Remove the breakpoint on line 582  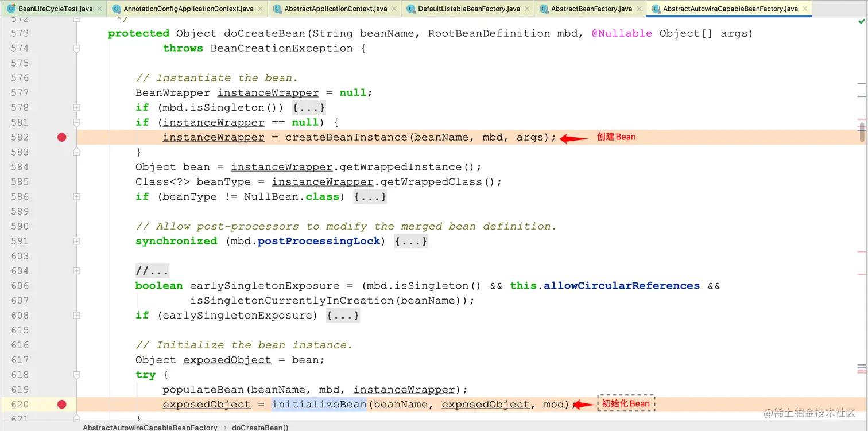pos(62,137)
